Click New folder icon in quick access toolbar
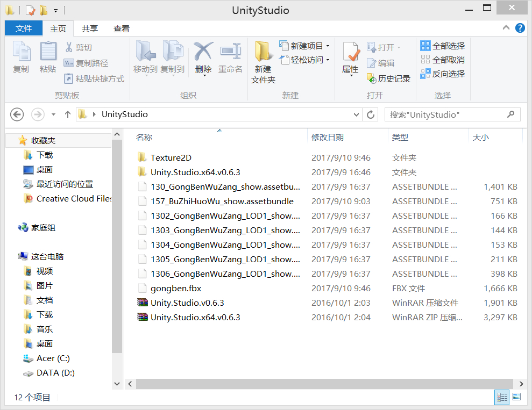 [x=44, y=11]
